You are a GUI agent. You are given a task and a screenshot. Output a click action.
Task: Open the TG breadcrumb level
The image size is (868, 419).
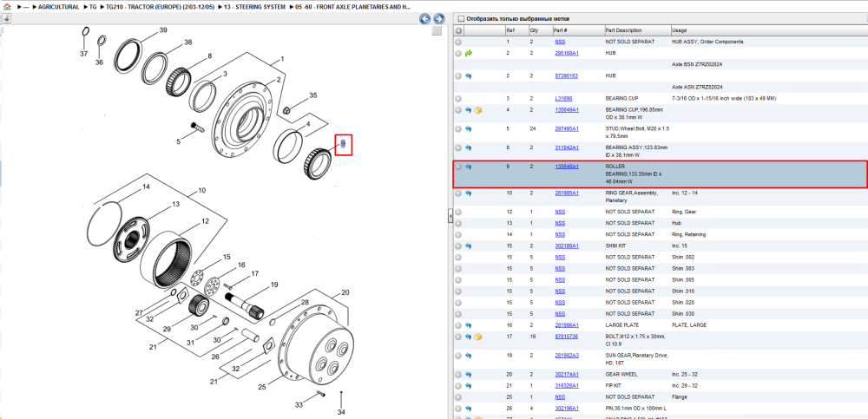93,7
